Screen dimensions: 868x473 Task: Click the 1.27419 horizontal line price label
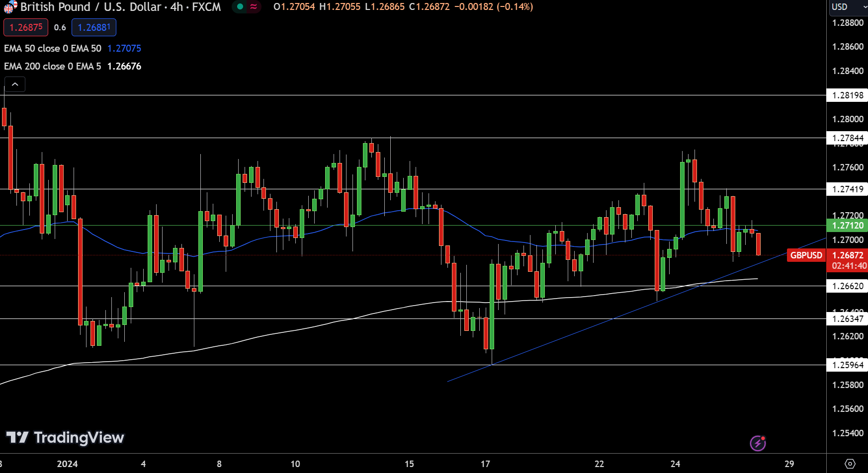pos(848,189)
